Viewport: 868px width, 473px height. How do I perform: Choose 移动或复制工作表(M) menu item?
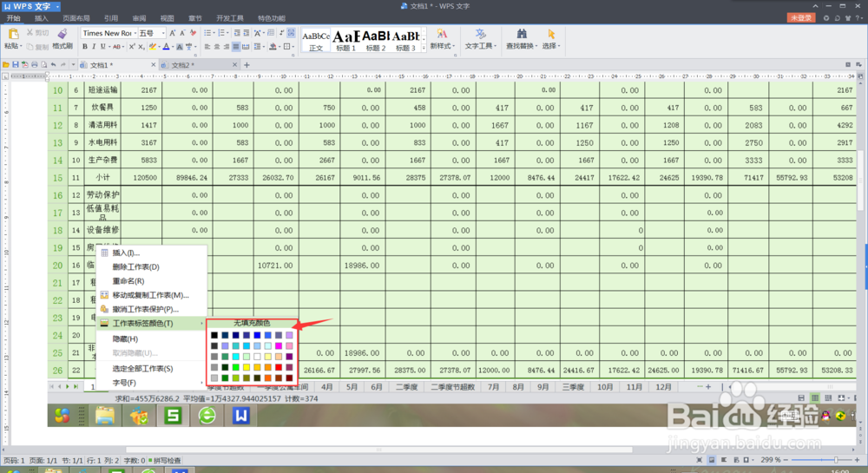coord(151,295)
